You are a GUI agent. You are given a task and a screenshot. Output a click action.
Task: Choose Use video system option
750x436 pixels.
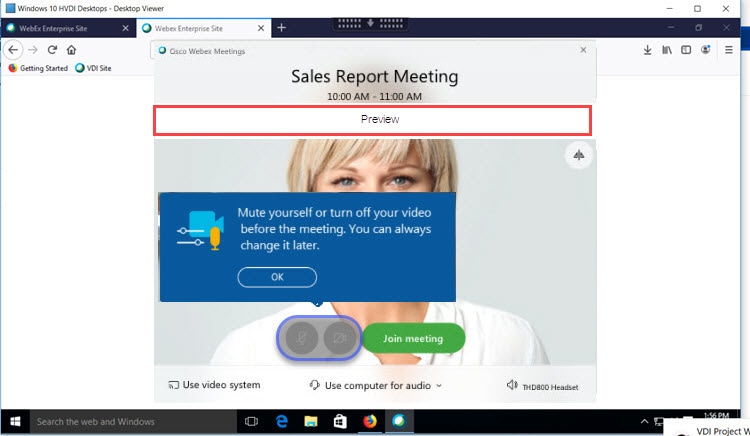coord(214,385)
